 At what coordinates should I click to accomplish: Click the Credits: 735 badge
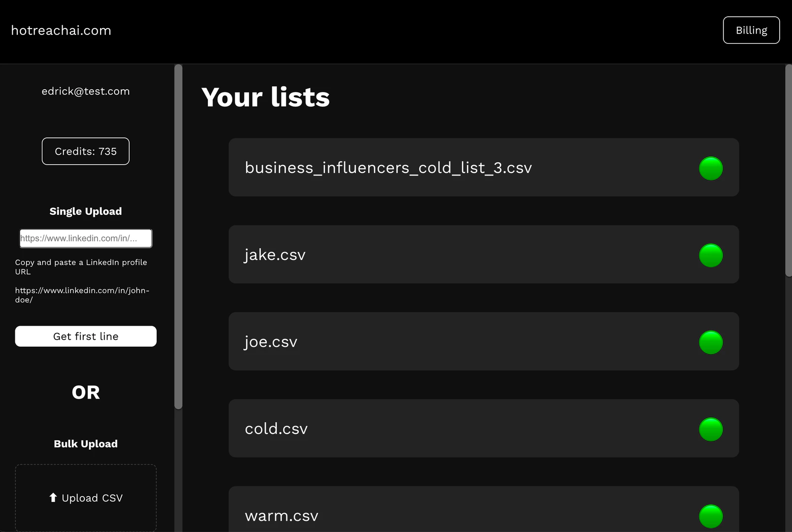[x=85, y=151]
